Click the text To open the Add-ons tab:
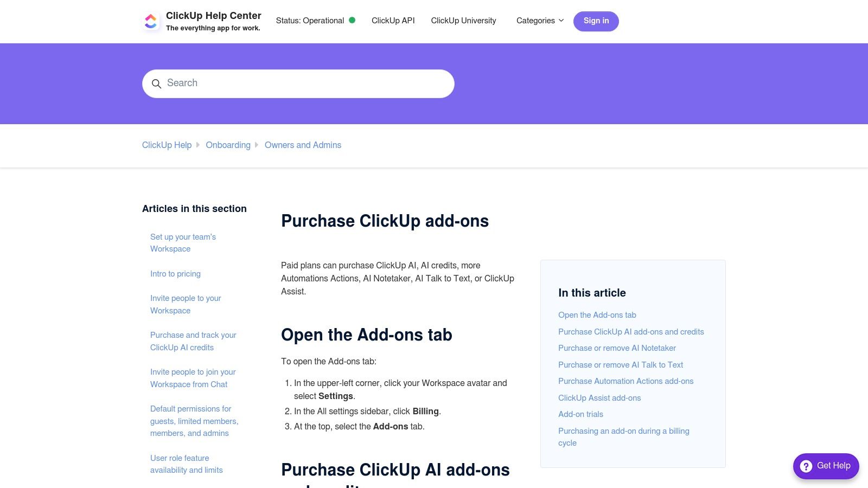 point(329,362)
